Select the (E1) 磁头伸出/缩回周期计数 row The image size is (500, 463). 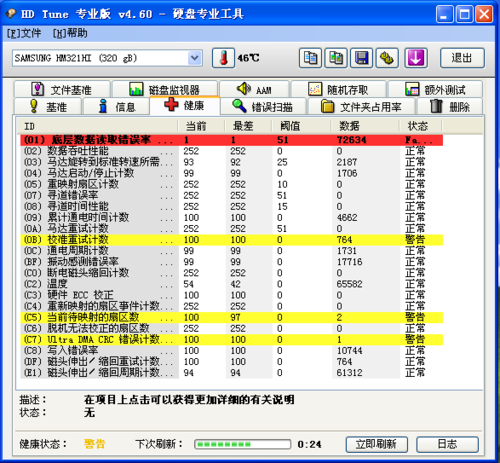coord(231,373)
